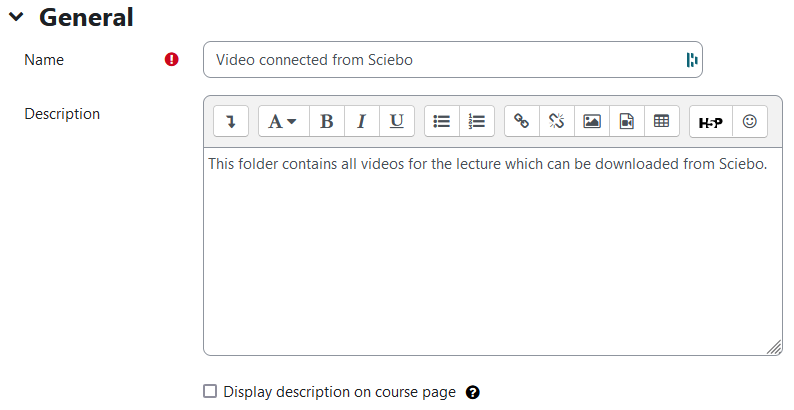Insert media file via the media icon
This screenshot has width=794, height=410.
point(627,121)
